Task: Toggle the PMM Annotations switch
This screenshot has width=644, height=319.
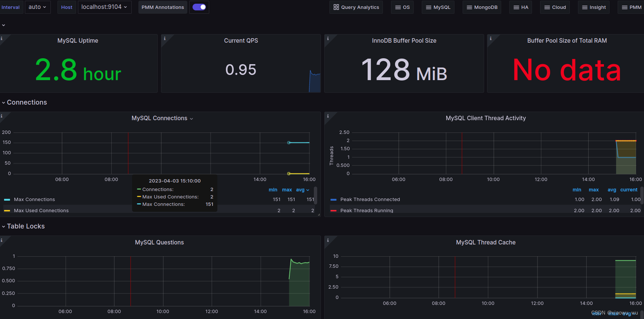Action: click(x=199, y=7)
